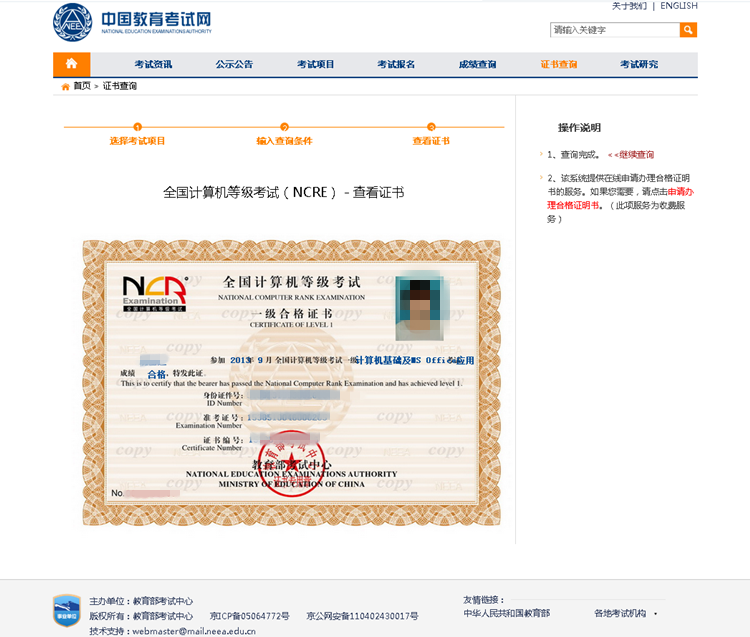
Task: Click the NEEA circular logo
Action: click(x=72, y=22)
